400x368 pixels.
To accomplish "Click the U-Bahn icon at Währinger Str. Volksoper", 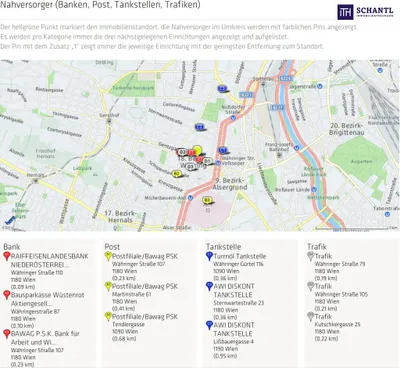I will click(x=218, y=163).
